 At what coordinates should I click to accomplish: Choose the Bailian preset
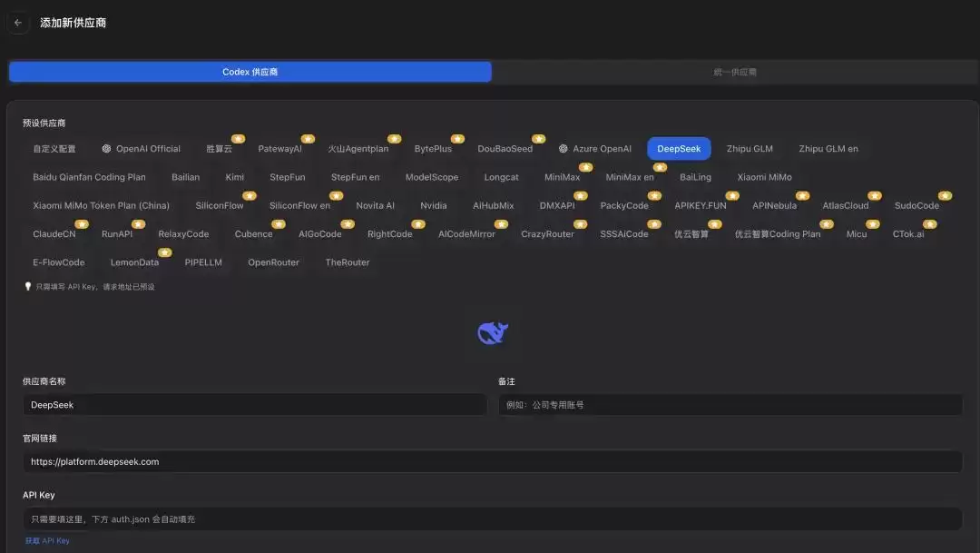coord(186,177)
